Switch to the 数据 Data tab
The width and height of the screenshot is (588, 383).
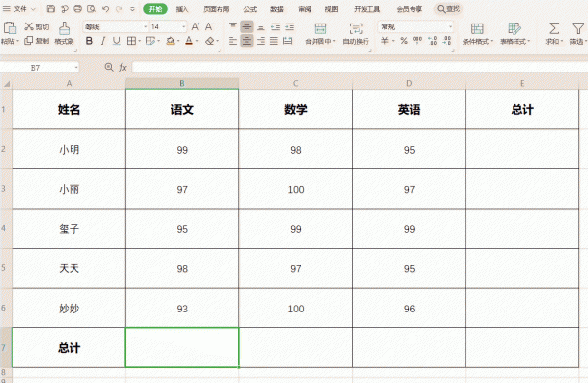click(277, 9)
